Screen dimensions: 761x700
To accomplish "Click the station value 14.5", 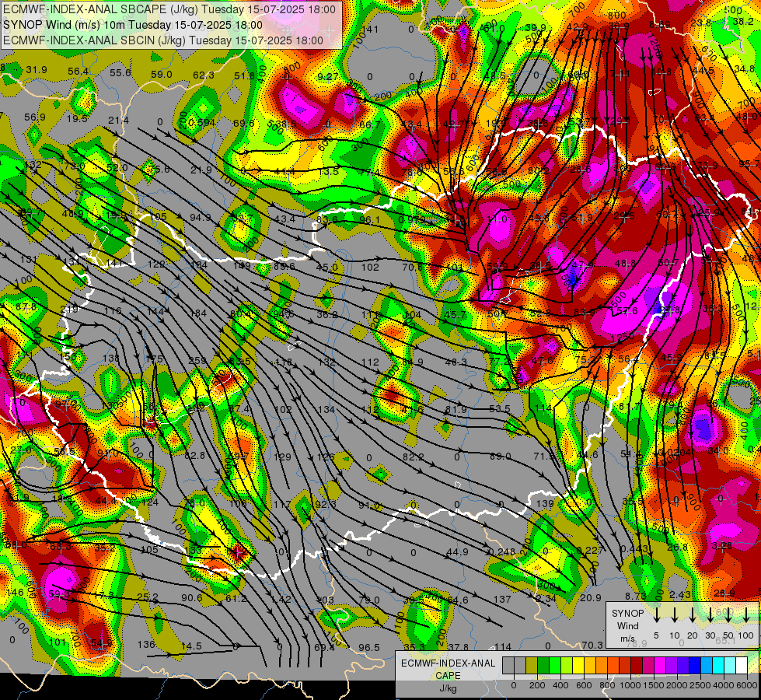I will [x=191, y=646].
